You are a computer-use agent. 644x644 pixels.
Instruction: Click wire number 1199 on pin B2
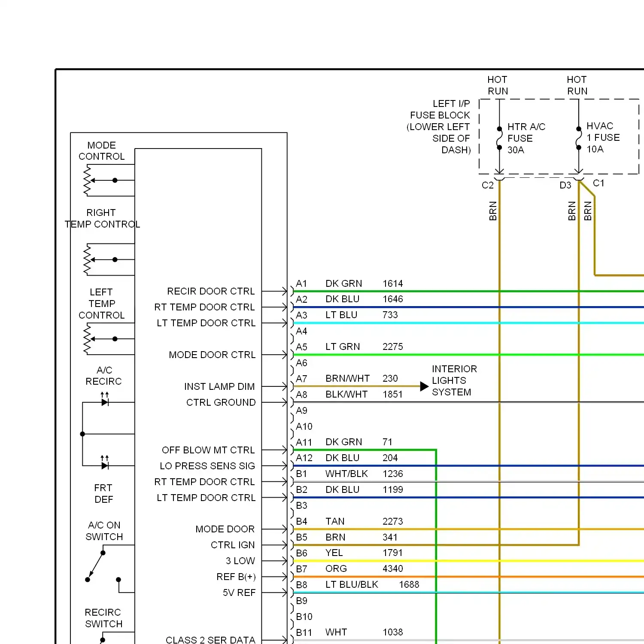[x=393, y=489]
